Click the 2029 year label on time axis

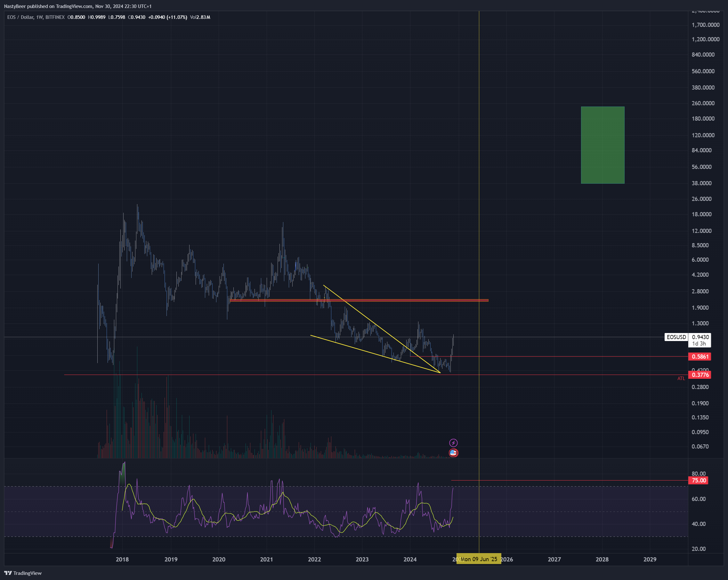pos(650,560)
